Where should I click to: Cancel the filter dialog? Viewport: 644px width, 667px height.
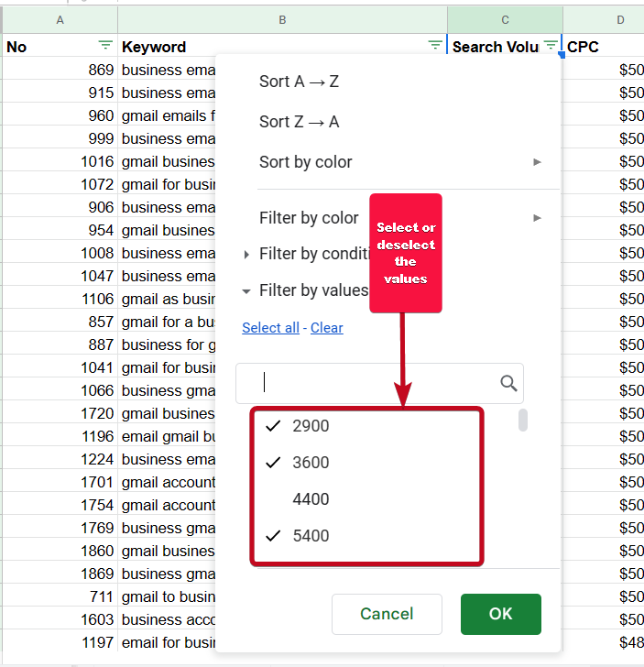[x=387, y=614]
